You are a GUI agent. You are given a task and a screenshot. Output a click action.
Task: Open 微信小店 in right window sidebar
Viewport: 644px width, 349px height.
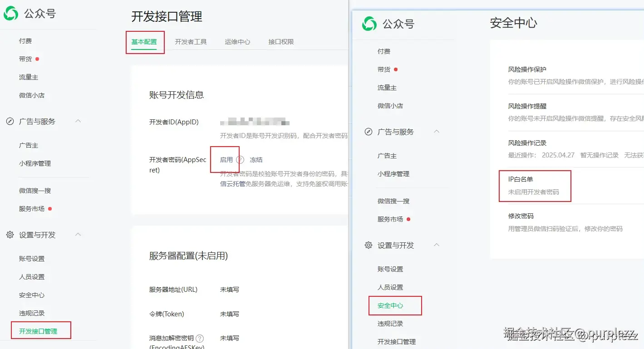tap(390, 106)
